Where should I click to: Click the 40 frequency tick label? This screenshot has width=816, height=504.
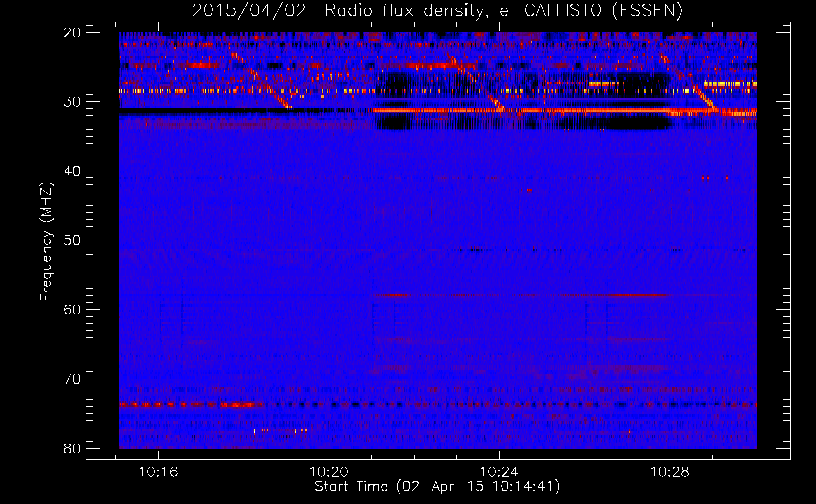pos(72,171)
